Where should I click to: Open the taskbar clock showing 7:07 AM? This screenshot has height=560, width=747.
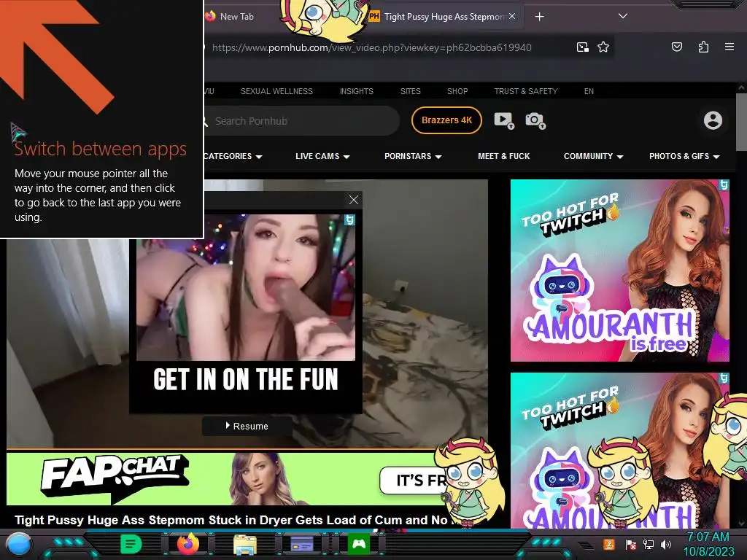[708, 544]
